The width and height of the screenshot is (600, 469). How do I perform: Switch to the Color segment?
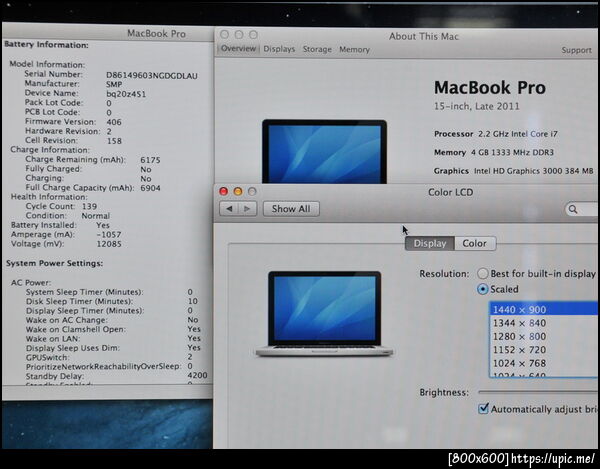(x=474, y=244)
